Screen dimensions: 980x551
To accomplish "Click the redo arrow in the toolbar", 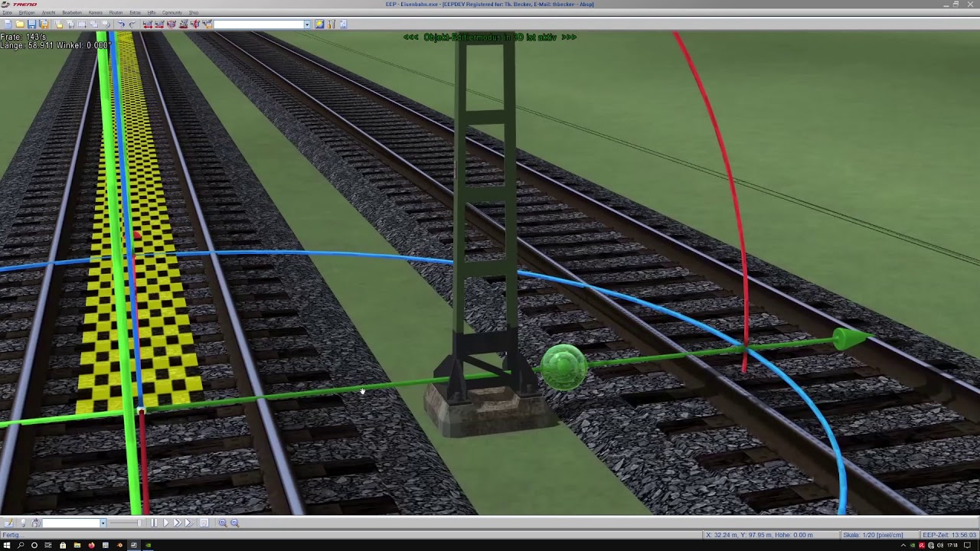I will pyautogui.click(x=132, y=24).
